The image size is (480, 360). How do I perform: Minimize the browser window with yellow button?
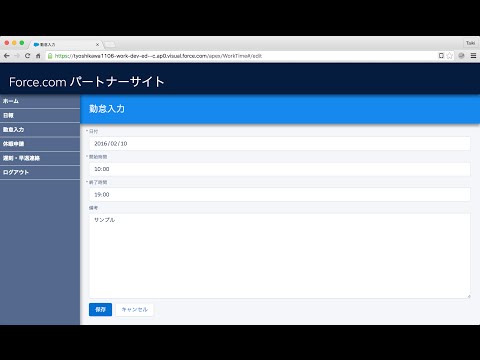(14, 43)
